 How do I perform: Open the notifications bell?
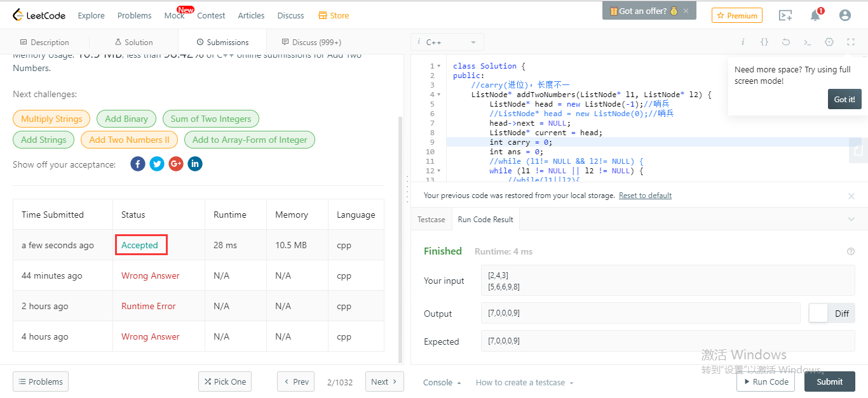tap(815, 15)
